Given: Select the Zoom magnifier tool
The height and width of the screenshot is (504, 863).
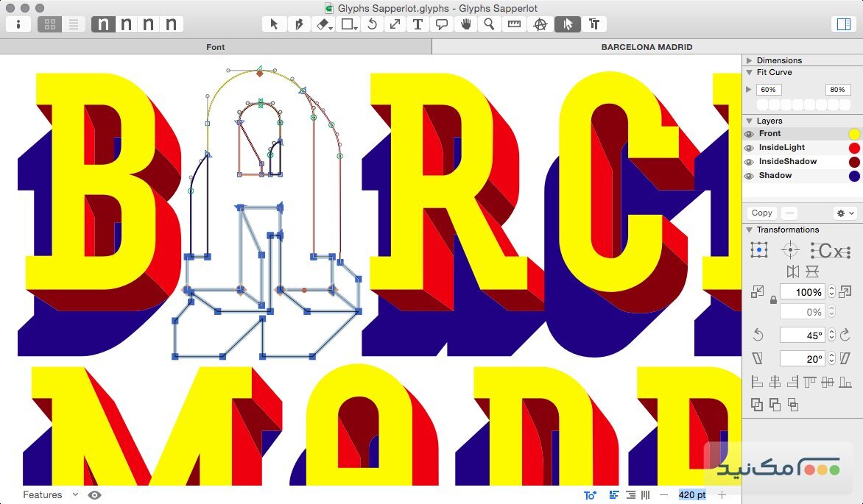Looking at the screenshot, I should [x=489, y=24].
